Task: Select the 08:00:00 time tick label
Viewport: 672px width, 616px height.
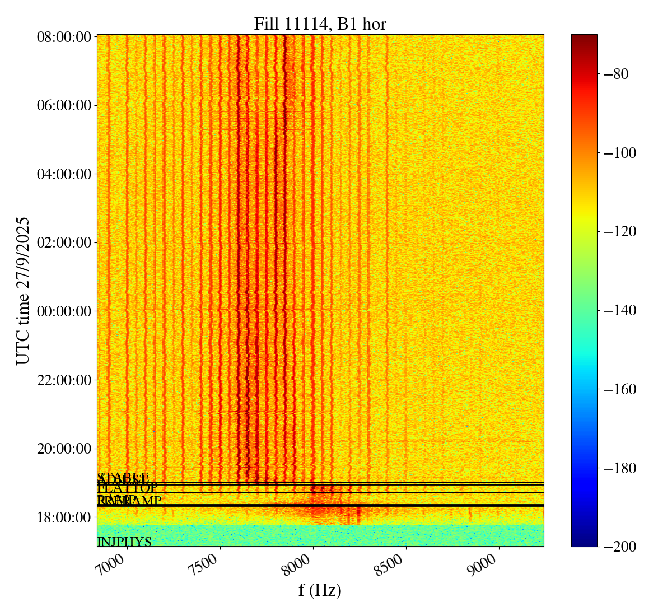Action: (x=64, y=37)
